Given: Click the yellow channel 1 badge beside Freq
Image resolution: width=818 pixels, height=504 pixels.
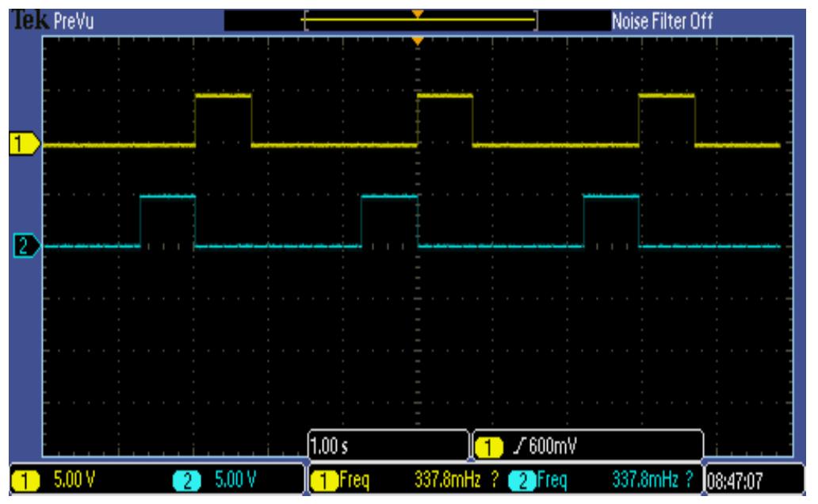Looking at the screenshot, I should click(x=324, y=480).
